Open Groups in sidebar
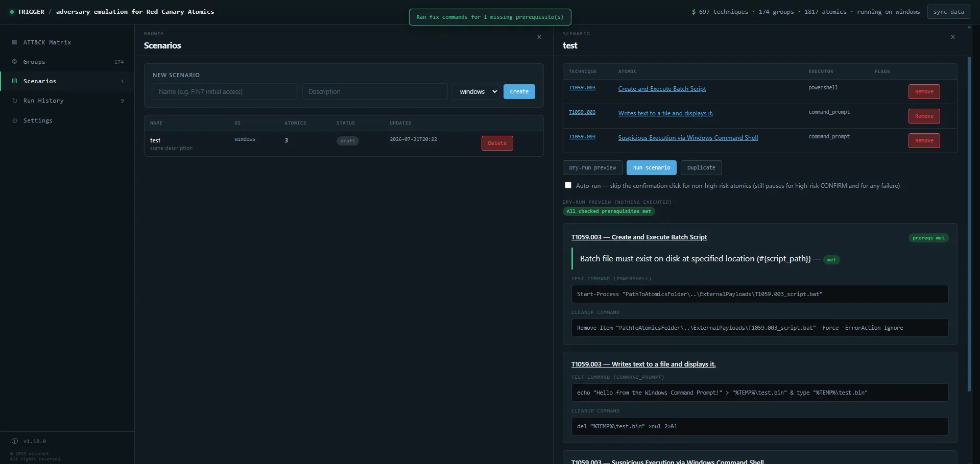 click(67, 62)
